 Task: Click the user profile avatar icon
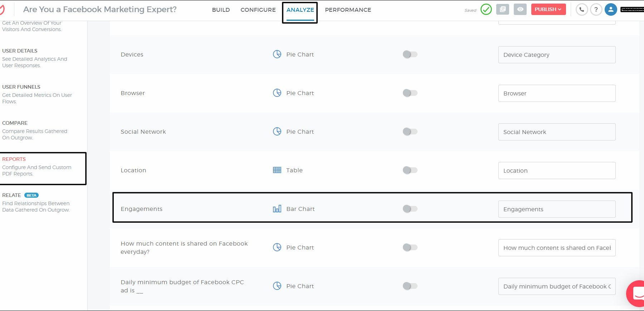click(611, 10)
